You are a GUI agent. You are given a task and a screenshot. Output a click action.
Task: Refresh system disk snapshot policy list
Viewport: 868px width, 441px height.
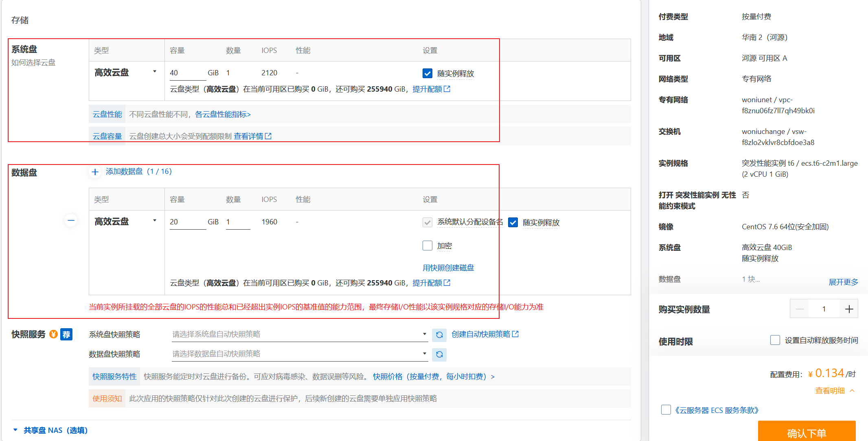click(439, 335)
